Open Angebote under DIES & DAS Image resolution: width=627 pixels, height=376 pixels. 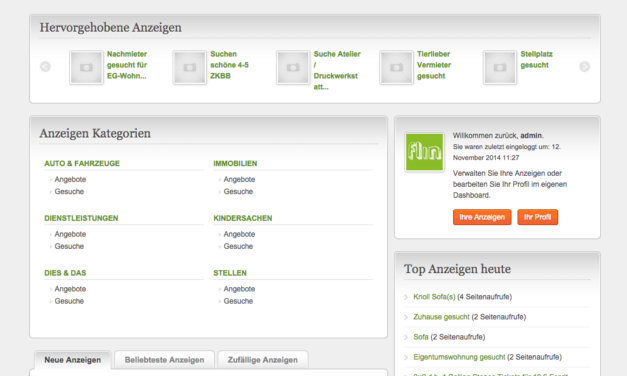click(70, 289)
